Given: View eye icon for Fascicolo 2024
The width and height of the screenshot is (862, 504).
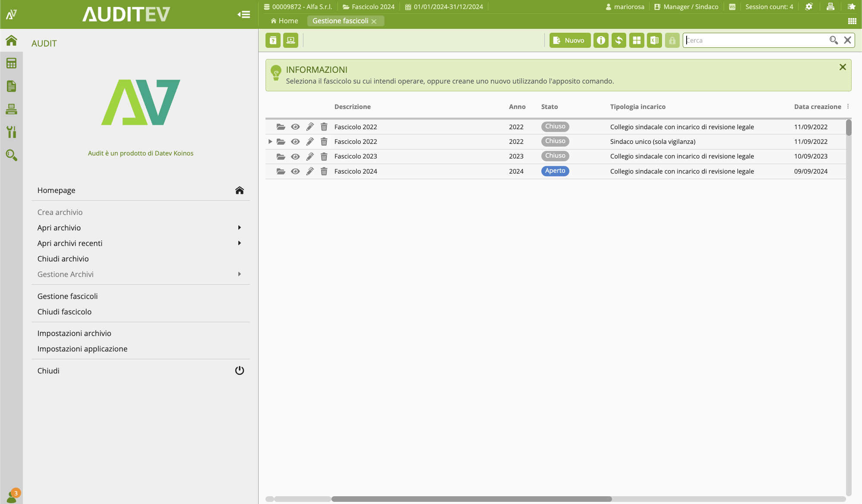Looking at the screenshot, I should point(295,171).
